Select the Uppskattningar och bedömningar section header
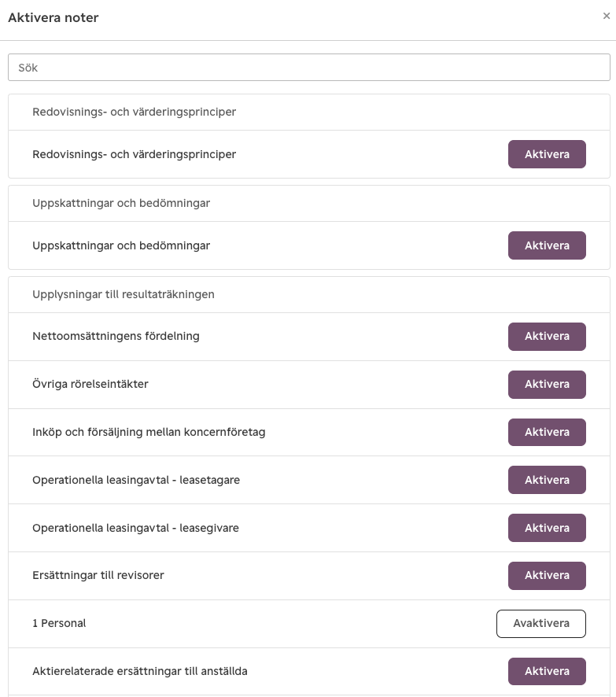This screenshot has width=616, height=697. click(x=121, y=203)
